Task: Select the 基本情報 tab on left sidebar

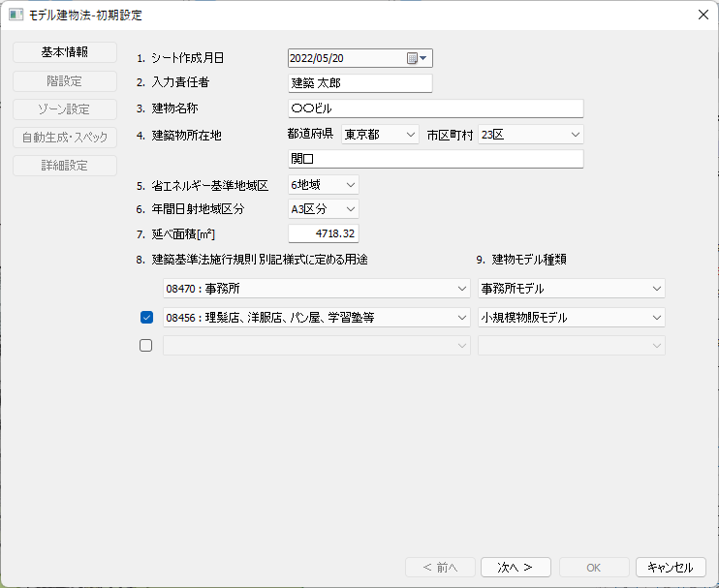Action: tap(65, 52)
